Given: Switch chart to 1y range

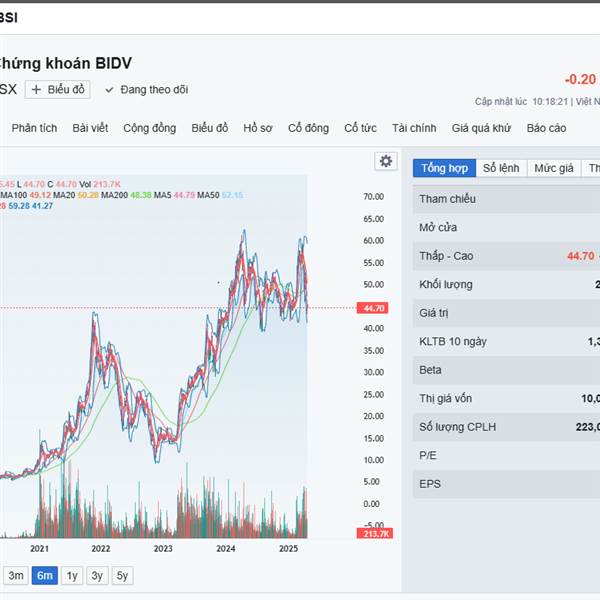Looking at the screenshot, I should pyautogui.click(x=72, y=575).
